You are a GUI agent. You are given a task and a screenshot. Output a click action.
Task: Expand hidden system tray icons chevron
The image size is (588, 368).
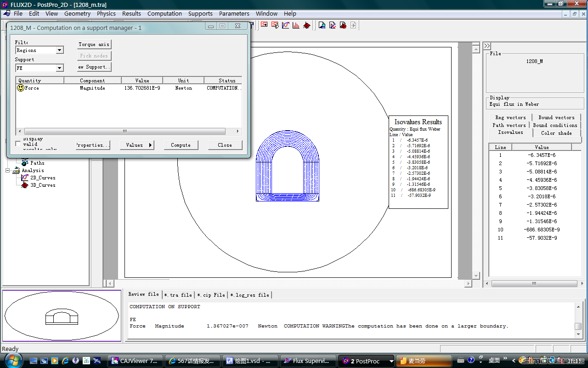pos(514,360)
